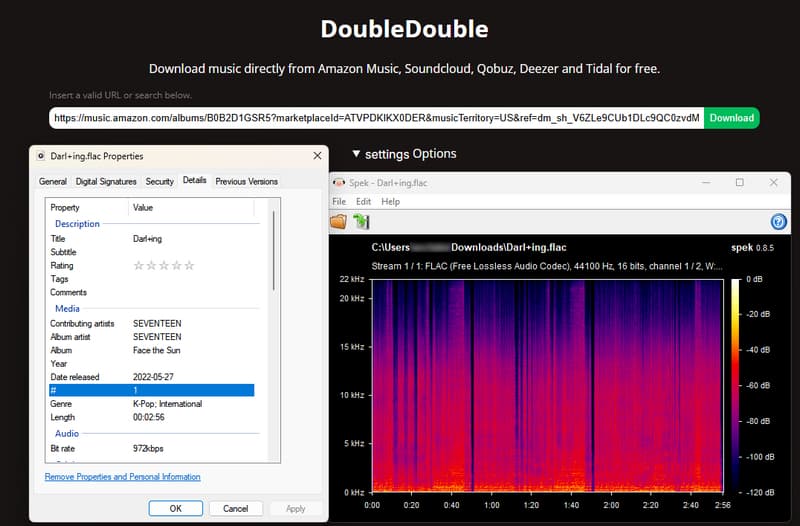Click Remove Properties and Personal Information link
The height and width of the screenshot is (526, 800).
point(122,477)
